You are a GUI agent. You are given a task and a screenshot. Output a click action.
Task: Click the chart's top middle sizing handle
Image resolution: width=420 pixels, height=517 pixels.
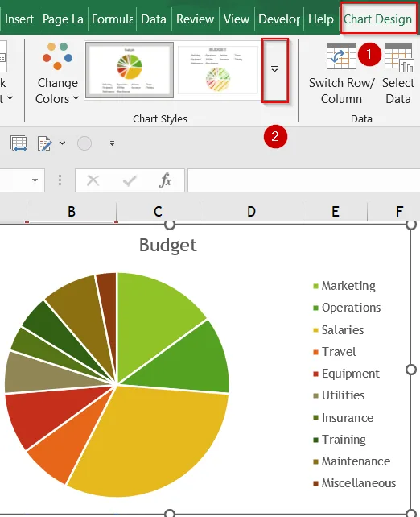(x=169, y=225)
